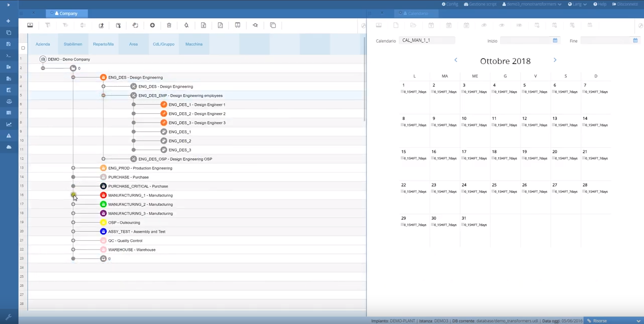Image resolution: width=644 pixels, height=324 pixels.
Task: Click the Azienda column header
Action: point(43,44)
